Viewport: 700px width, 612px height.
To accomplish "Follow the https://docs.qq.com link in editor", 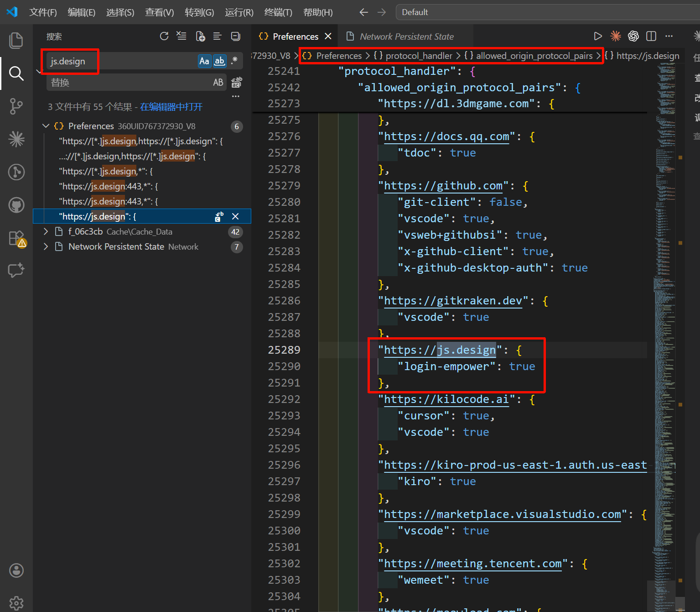I will click(x=446, y=136).
